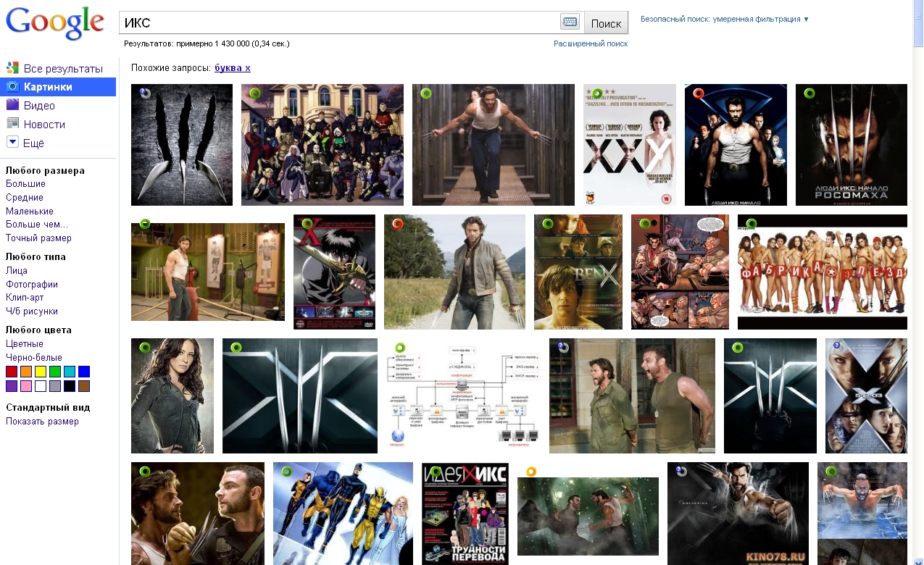Open the comic book panels thumbnail

[x=680, y=272]
